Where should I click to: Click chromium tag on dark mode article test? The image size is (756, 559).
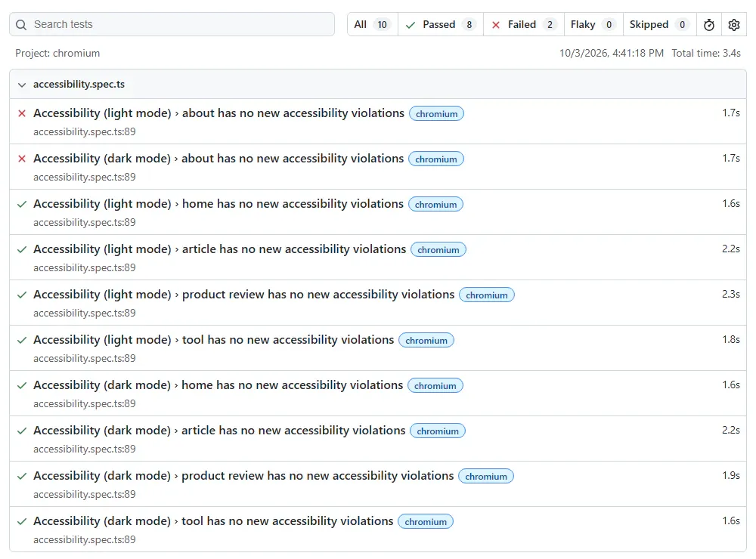click(x=437, y=431)
